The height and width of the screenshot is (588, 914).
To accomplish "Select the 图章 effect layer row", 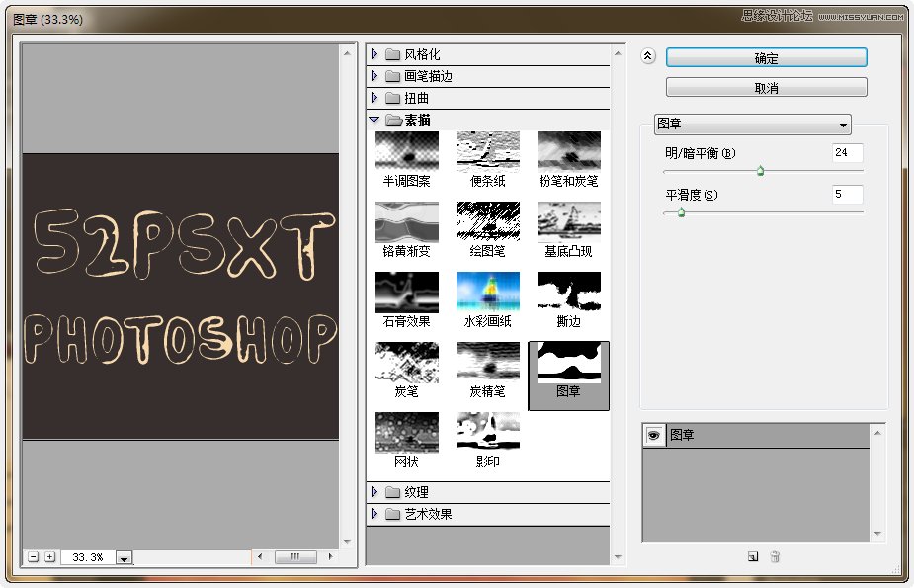I will (756, 436).
